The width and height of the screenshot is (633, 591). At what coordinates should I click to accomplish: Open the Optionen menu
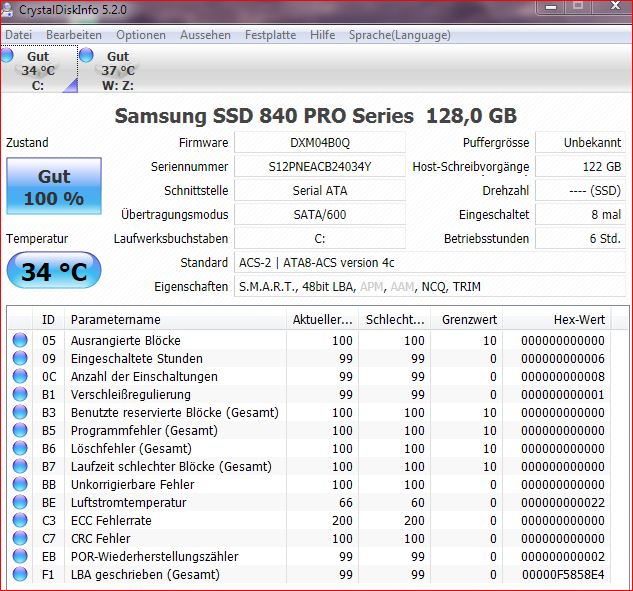(x=141, y=35)
